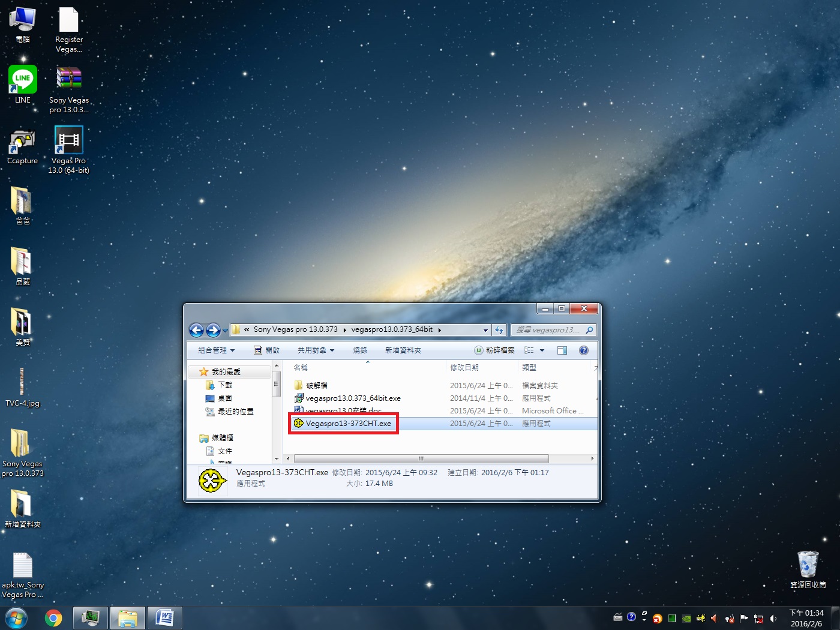
Task: Open Google Chrome from the taskbar
Action: coord(53,618)
